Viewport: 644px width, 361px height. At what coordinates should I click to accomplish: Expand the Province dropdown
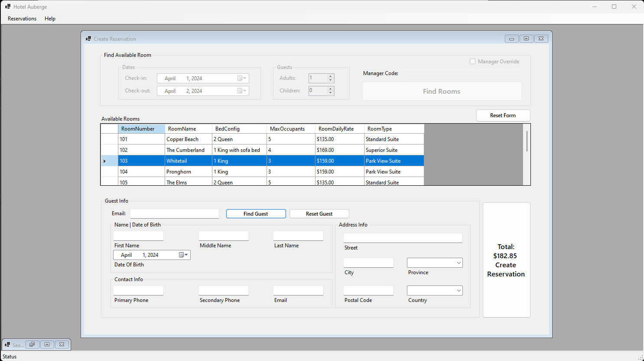[459, 263]
